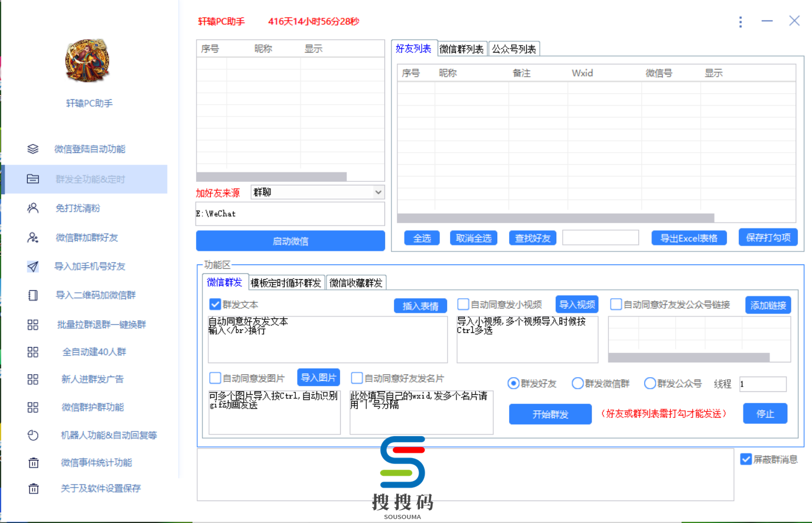The image size is (812, 523).
Task: Open the 微信收藏群发 tab
Action: [x=356, y=283]
